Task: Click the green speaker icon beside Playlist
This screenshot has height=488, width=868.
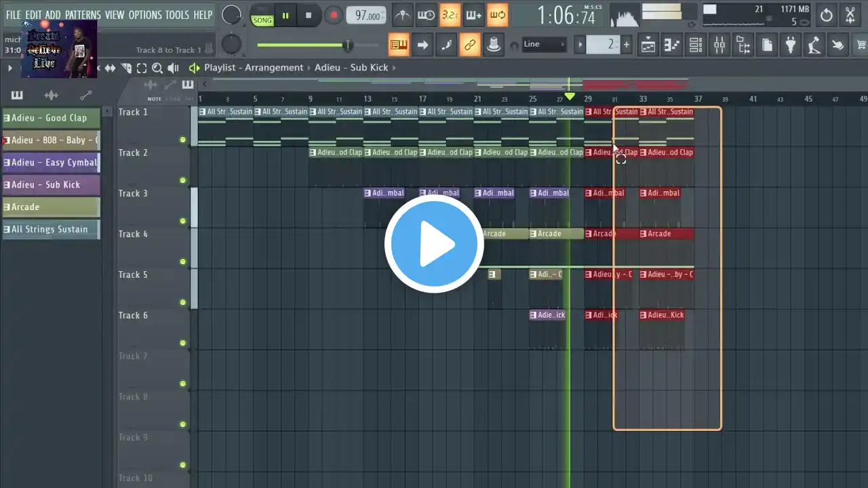Action: [x=194, y=68]
